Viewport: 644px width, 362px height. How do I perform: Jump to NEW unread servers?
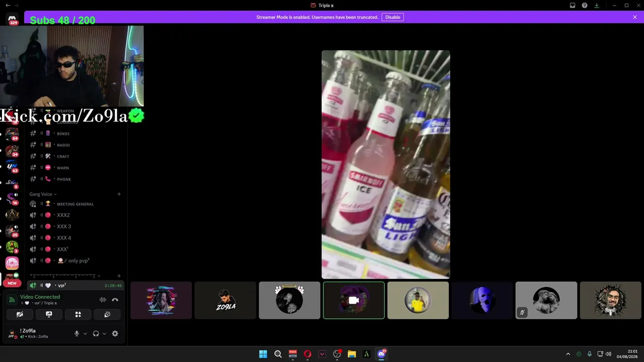12,283
